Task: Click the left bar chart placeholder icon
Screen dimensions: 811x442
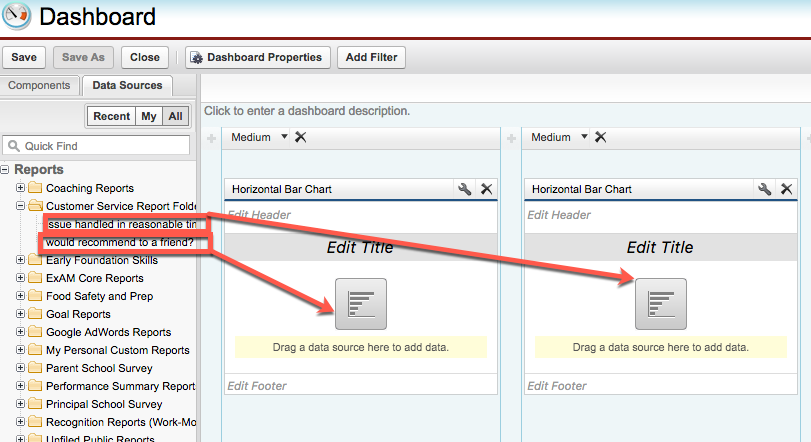Action: pos(361,304)
